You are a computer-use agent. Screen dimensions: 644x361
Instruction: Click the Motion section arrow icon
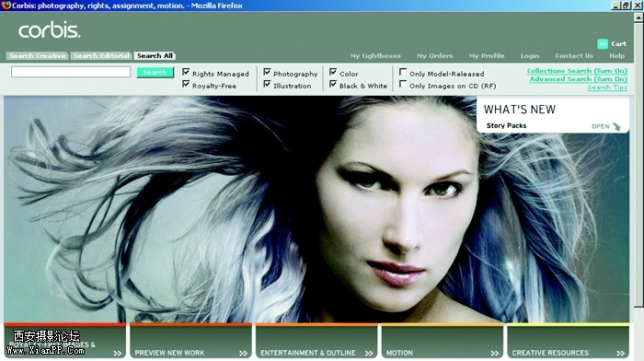coord(495,353)
